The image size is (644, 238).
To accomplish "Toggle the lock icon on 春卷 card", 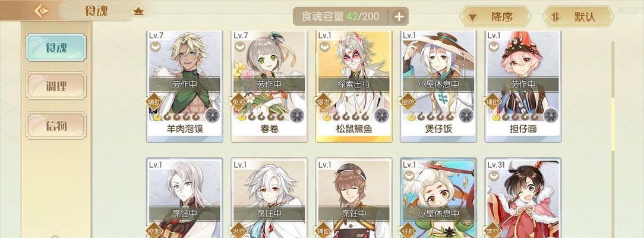I will 240,47.
